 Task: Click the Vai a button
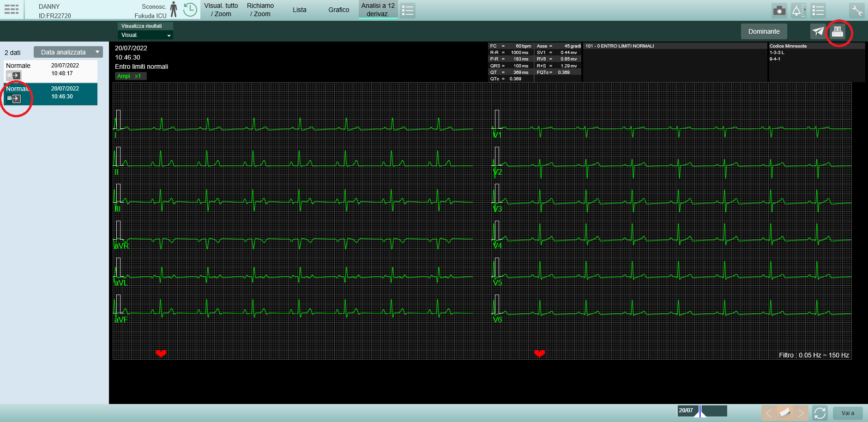pos(848,413)
